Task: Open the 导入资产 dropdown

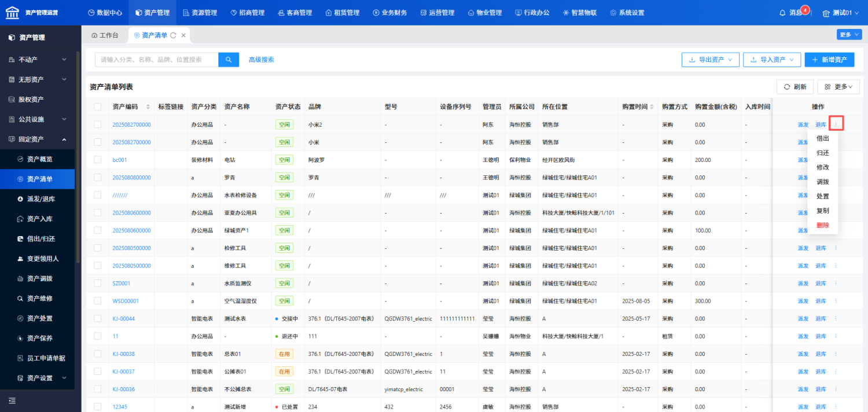Action: (x=772, y=60)
